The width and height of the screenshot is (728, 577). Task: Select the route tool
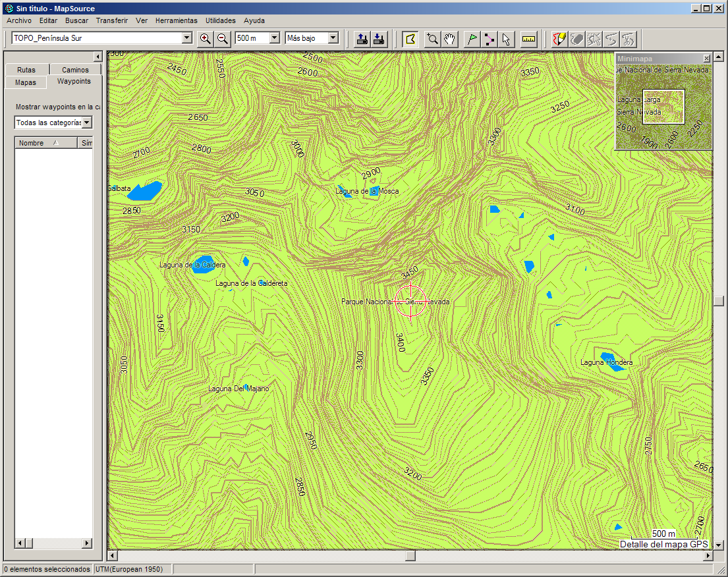(x=489, y=39)
